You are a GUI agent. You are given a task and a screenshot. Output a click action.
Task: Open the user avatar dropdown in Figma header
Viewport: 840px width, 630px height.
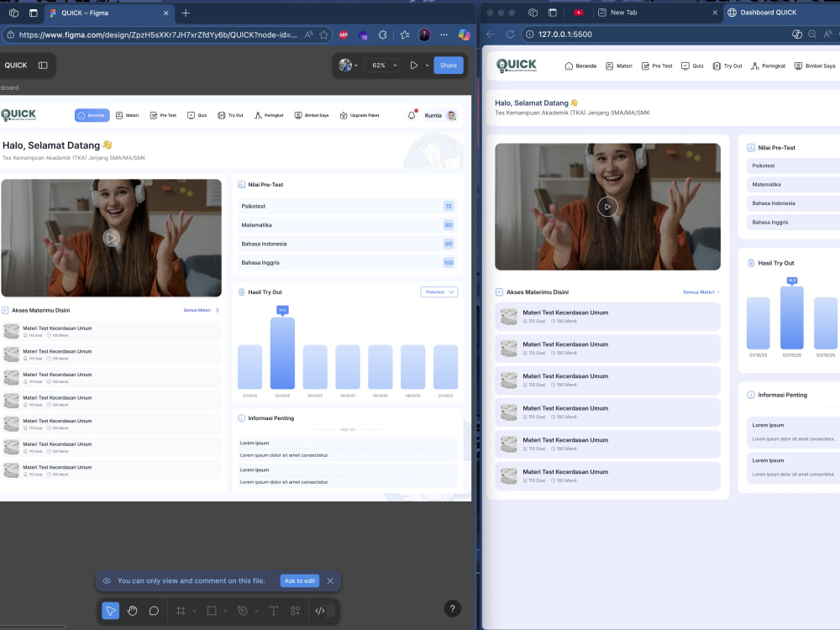pyautogui.click(x=349, y=66)
